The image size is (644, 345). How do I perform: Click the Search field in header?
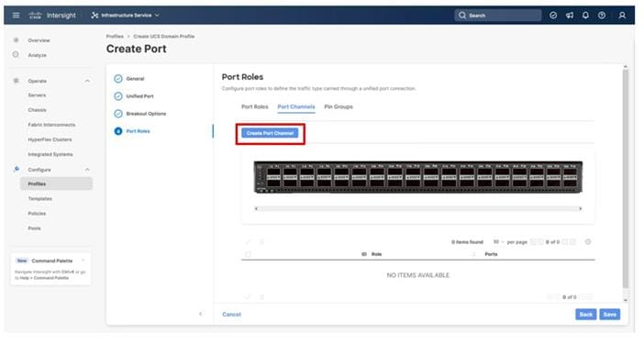498,16
